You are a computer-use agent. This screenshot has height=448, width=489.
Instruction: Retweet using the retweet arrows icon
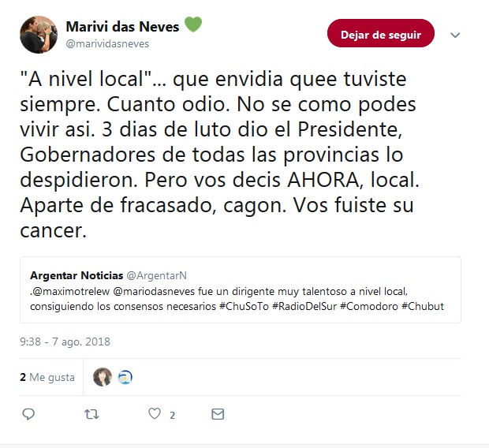click(x=91, y=414)
